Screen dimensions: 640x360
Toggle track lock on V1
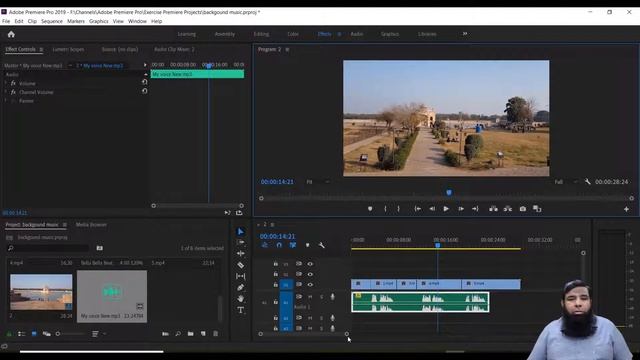[276, 284]
